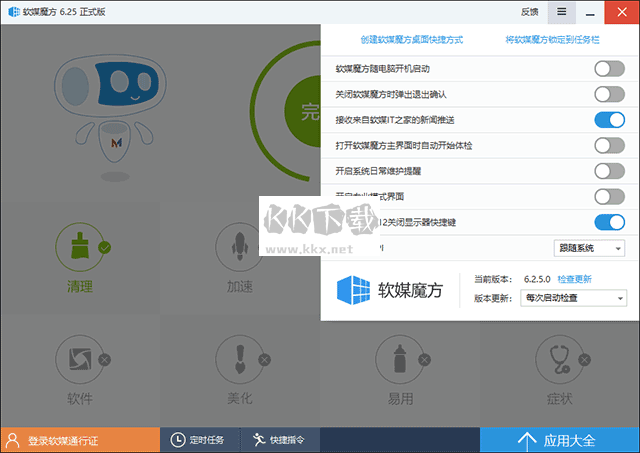640x453 pixels.
Task: Open the 定时任务 scheduled tasks button
Action: click(x=200, y=440)
